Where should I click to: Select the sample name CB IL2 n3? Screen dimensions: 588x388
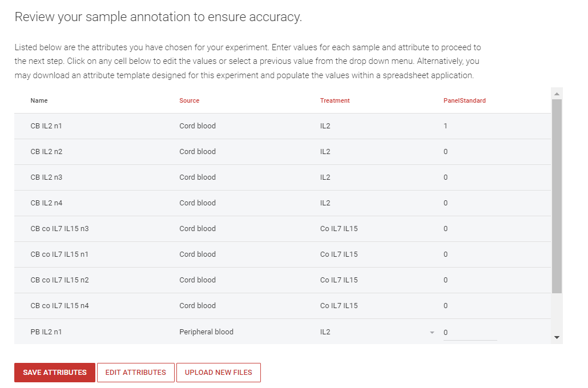click(46, 177)
